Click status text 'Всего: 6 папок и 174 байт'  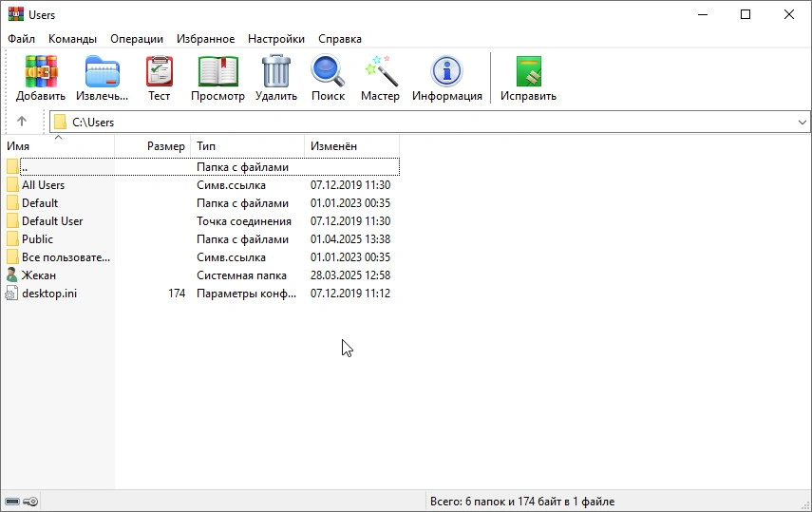click(522, 502)
